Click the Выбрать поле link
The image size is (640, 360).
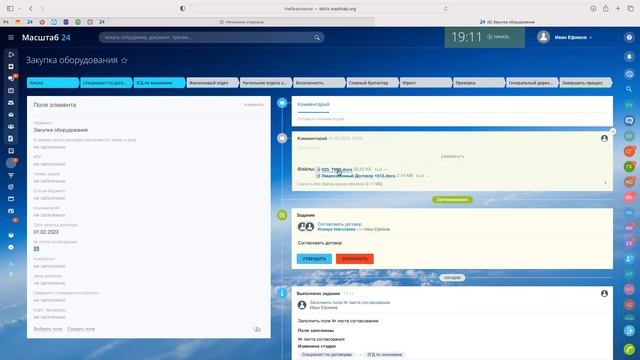48,329
